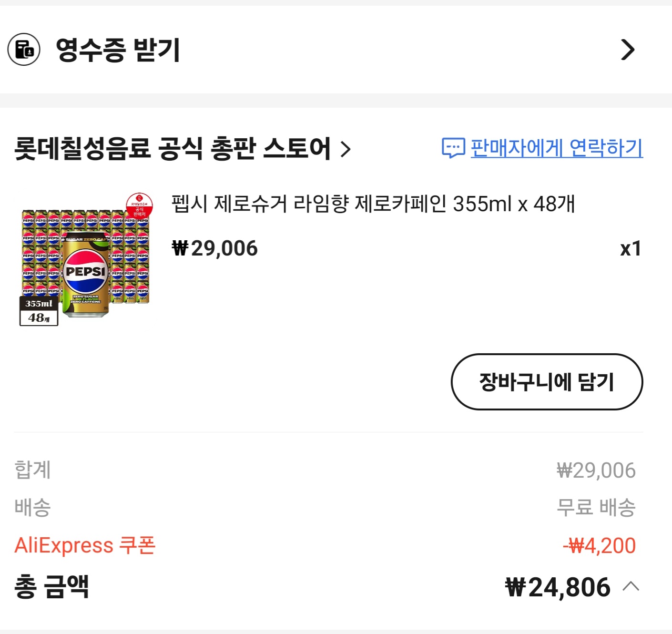672x634 pixels.
Task: Click the x1 quantity indicator
Action: coord(630,249)
